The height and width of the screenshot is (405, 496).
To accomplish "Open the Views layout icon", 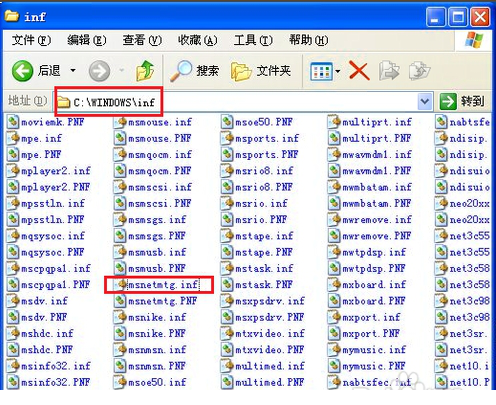I will point(321,71).
